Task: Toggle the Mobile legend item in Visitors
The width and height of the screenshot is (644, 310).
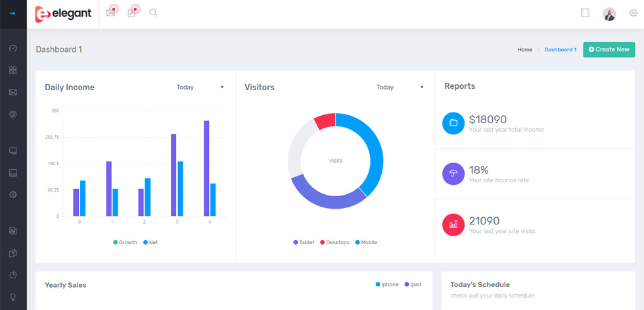Action: point(366,243)
